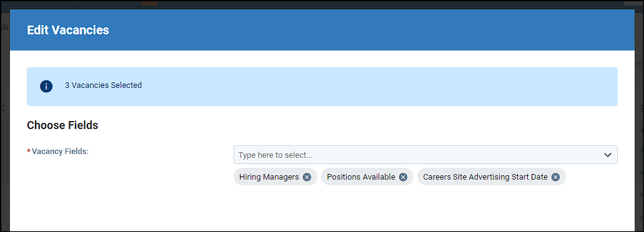This screenshot has height=232, width=644.
Task: Click the Edit Vacancies dialog title
Action: tap(67, 30)
